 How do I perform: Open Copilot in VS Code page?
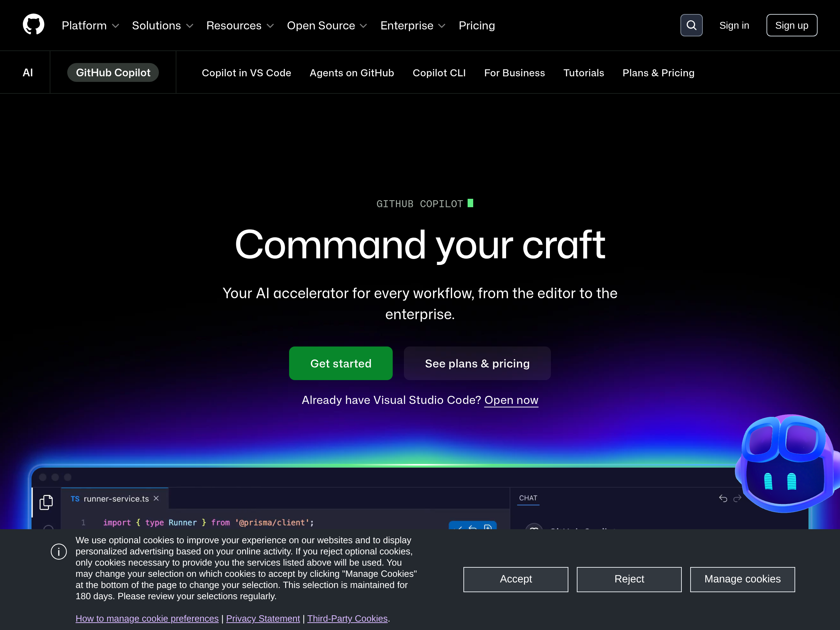(x=246, y=73)
